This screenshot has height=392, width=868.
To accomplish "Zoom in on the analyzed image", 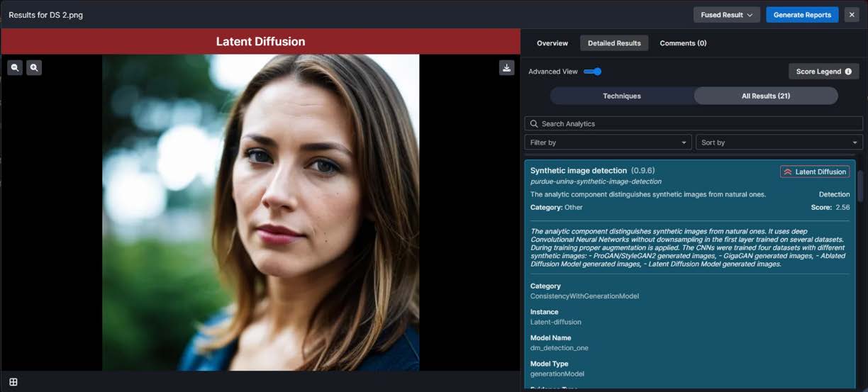I will pyautogui.click(x=34, y=68).
